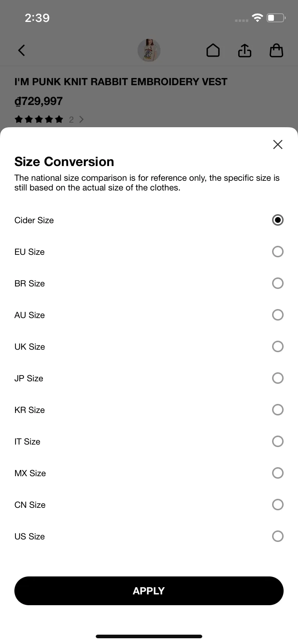This screenshot has width=298, height=644.
Task: Open reviews via the rating chevron
Action: 81,119
